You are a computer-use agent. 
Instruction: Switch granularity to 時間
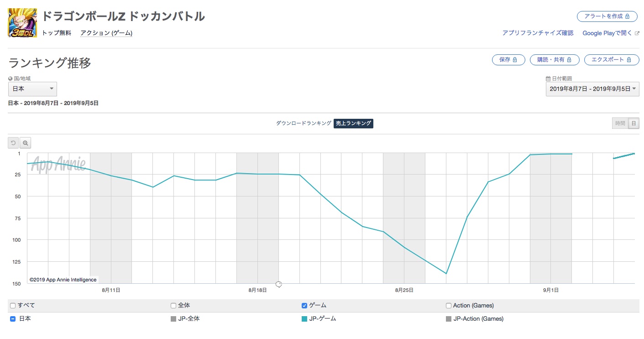620,123
